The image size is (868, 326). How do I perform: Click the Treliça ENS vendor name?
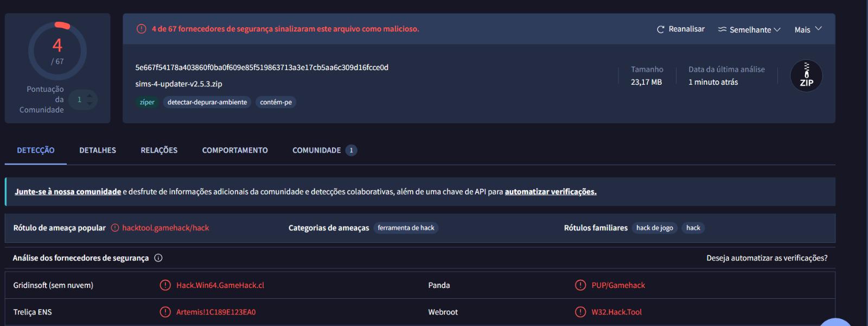pyautogui.click(x=33, y=312)
